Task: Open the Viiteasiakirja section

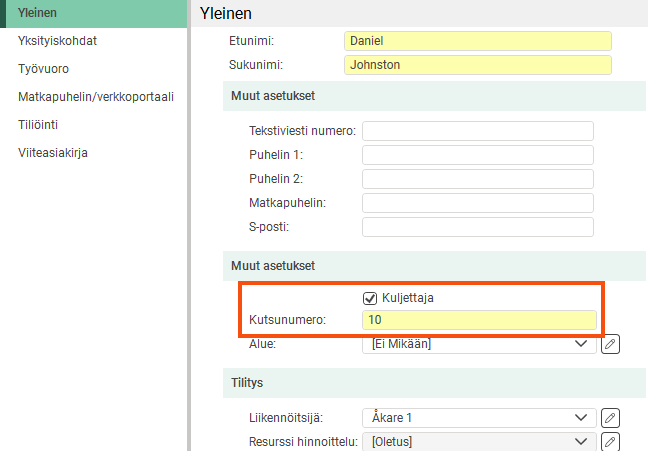Action: 53,153
